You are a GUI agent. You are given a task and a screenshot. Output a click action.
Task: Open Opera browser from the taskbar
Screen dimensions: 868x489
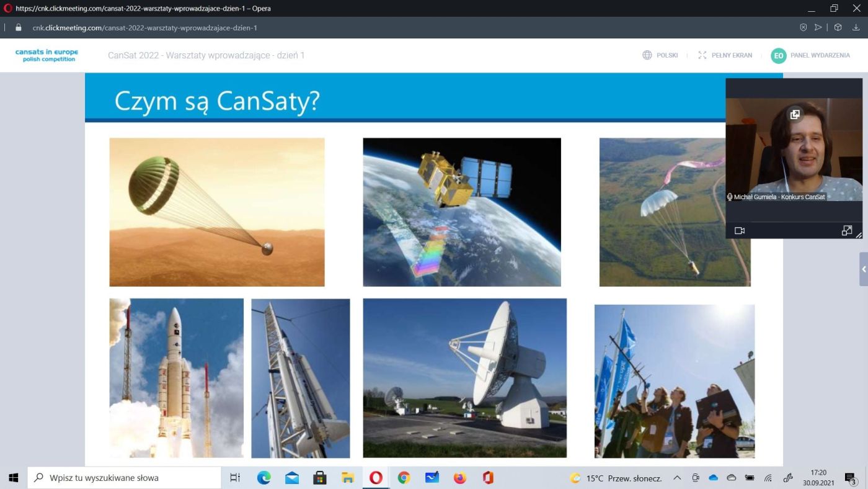(376, 478)
